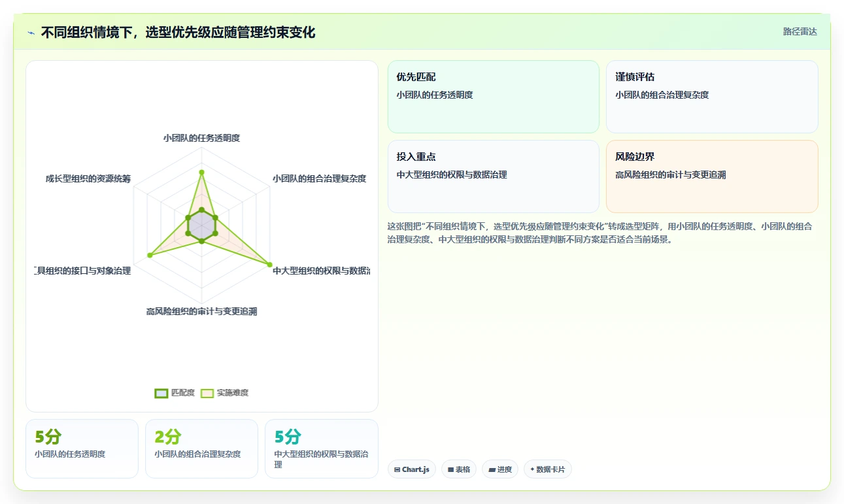Click the page title 不同组织情境下 heading
This screenshot has width=844, height=504.
[x=178, y=33]
